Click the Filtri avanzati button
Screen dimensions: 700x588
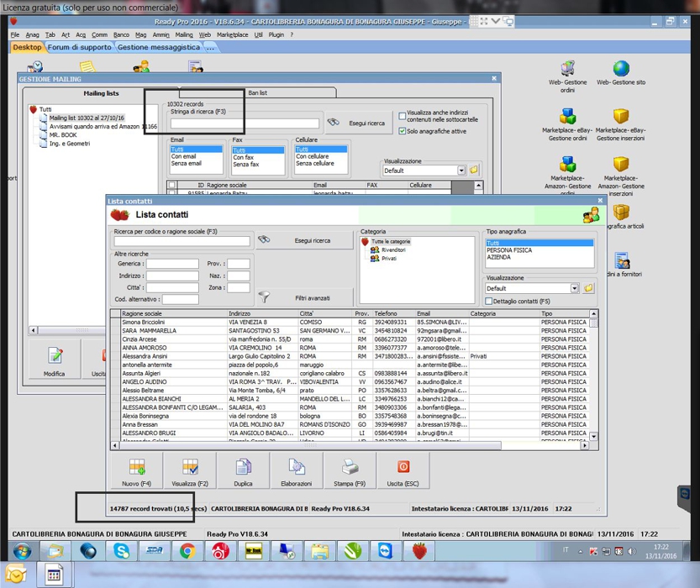tap(305, 298)
